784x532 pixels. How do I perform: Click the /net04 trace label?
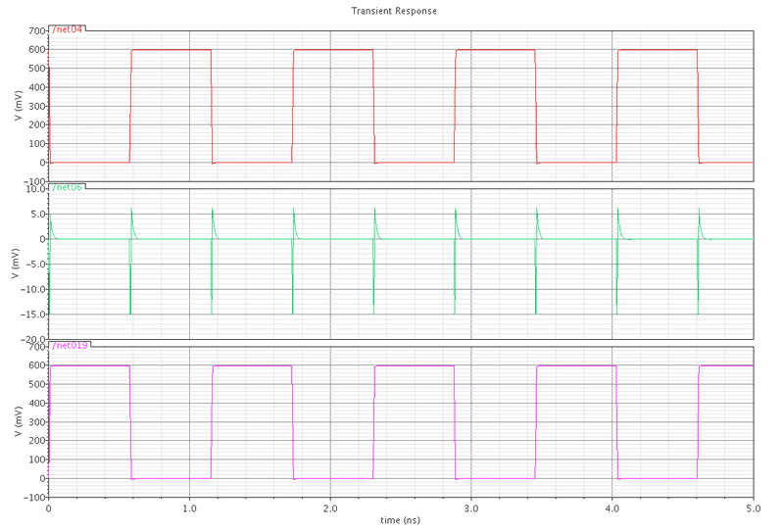(x=67, y=29)
